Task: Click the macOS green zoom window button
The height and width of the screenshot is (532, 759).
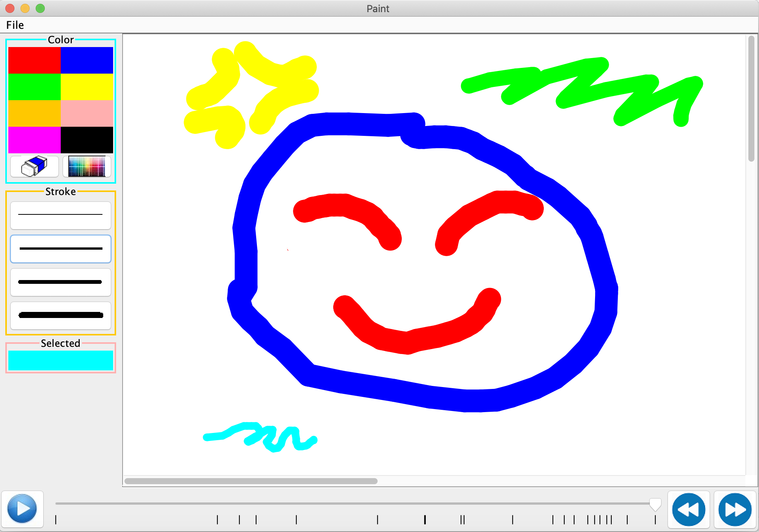Action: [x=40, y=8]
